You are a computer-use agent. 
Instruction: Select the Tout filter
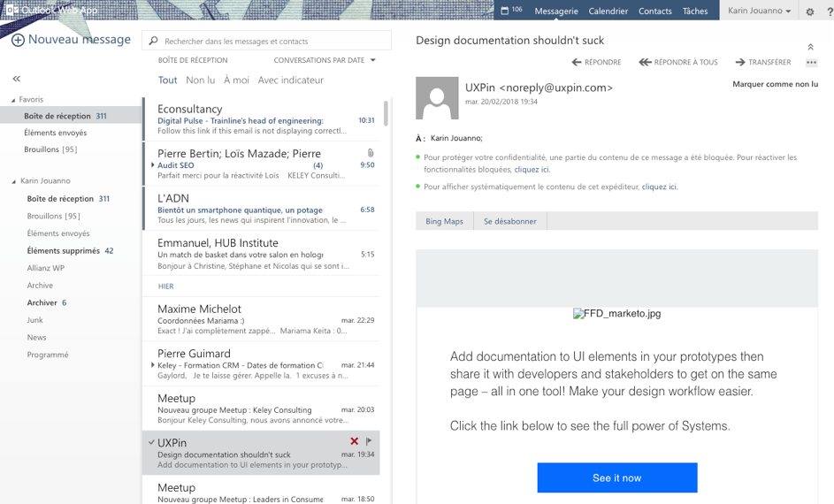[167, 80]
